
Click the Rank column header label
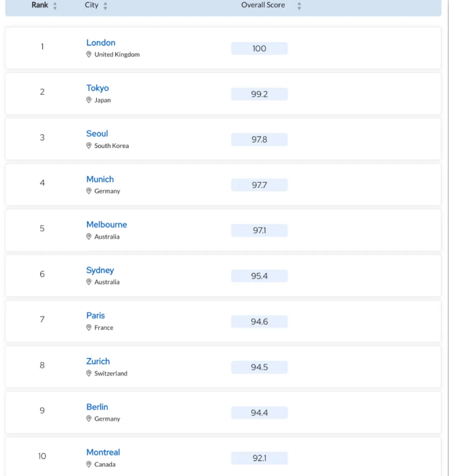click(40, 5)
